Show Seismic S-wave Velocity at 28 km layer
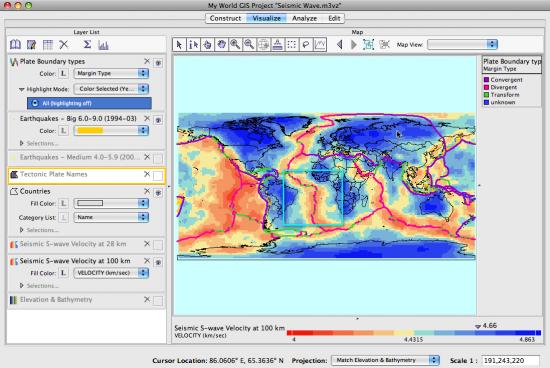Screen dimensions: 550x368 pos(158,245)
